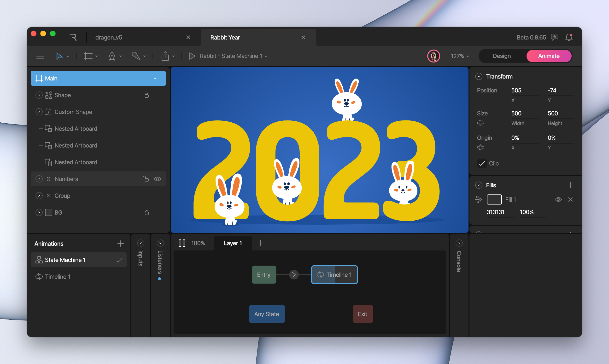
Task: Set the 100% state machine zoom
Action: pyautogui.click(x=198, y=243)
